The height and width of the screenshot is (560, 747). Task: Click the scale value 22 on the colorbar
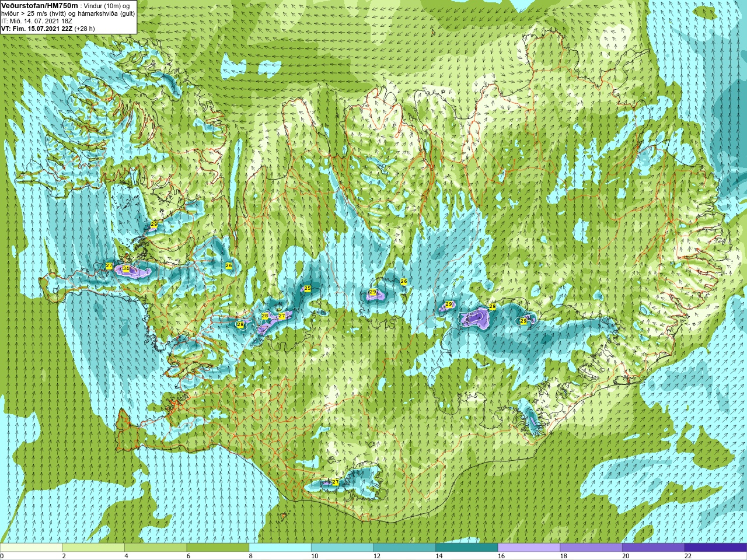687,556
